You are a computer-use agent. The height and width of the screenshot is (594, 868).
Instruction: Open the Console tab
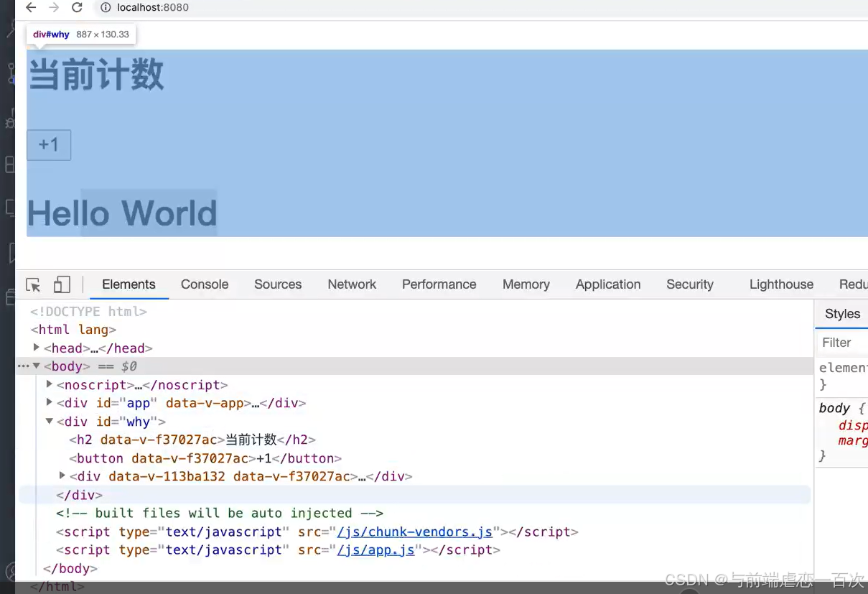tap(205, 284)
